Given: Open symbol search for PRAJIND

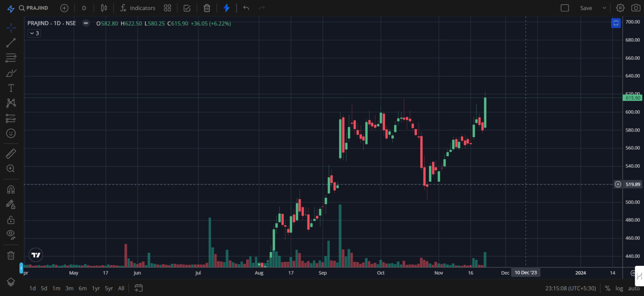Looking at the screenshot, I should [x=33, y=8].
